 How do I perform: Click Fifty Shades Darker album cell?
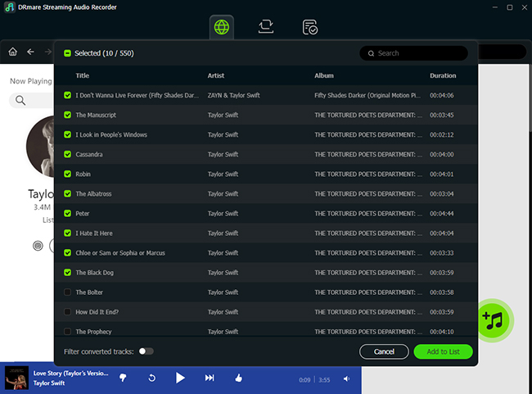tap(367, 96)
